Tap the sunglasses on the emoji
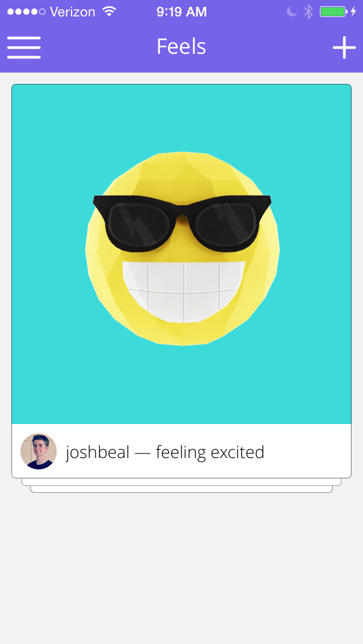The height and width of the screenshot is (644, 363). pos(182,223)
